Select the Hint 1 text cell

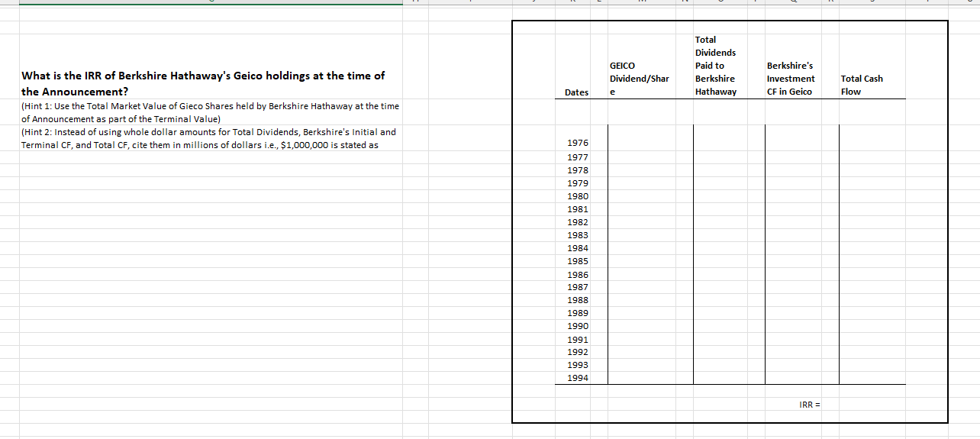point(210,112)
